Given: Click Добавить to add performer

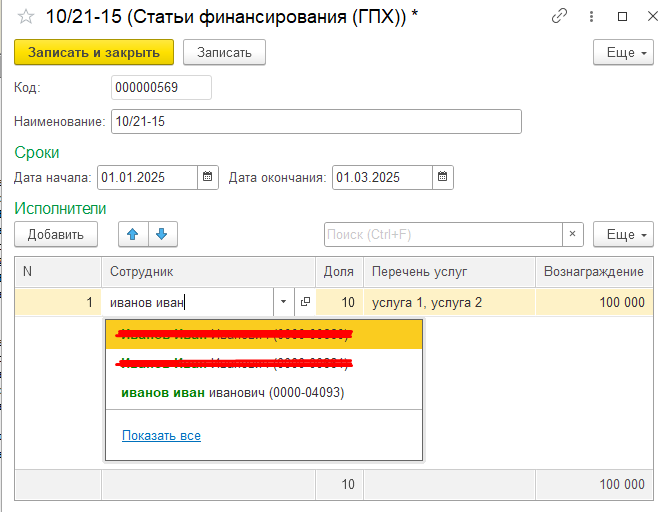Looking at the screenshot, I should (56, 234).
